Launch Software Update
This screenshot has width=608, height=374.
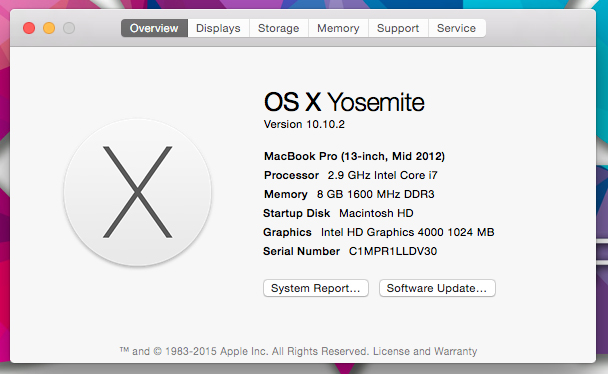(x=437, y=288)
